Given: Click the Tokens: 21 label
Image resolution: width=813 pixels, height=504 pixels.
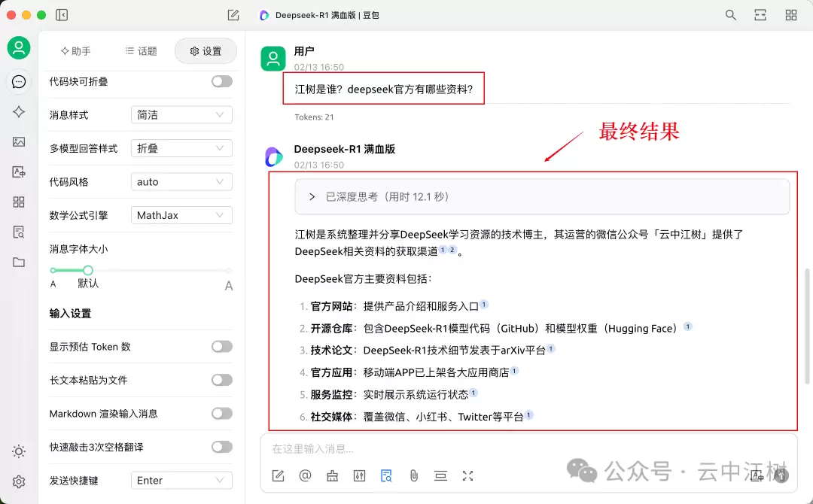Looking at the screenshot, I should click(x=314, y=117).
